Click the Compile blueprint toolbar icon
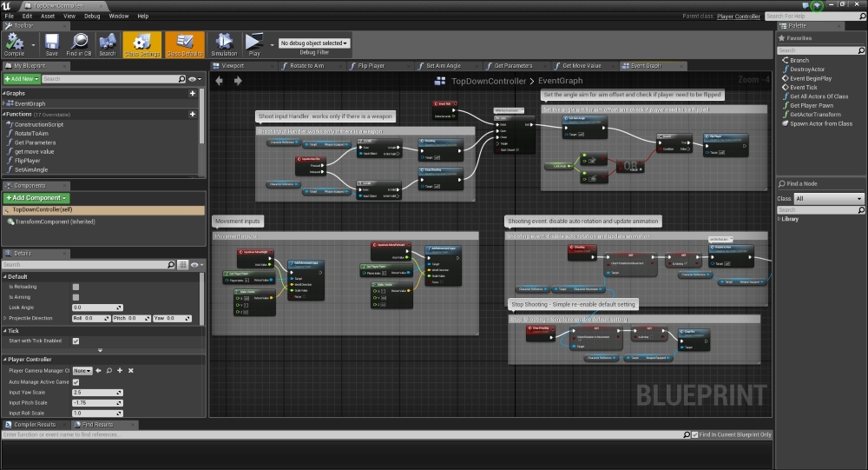 tap(15, 43)
